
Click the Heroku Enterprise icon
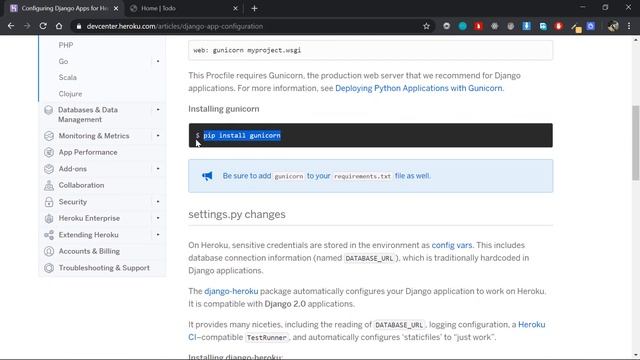point(49,218)
